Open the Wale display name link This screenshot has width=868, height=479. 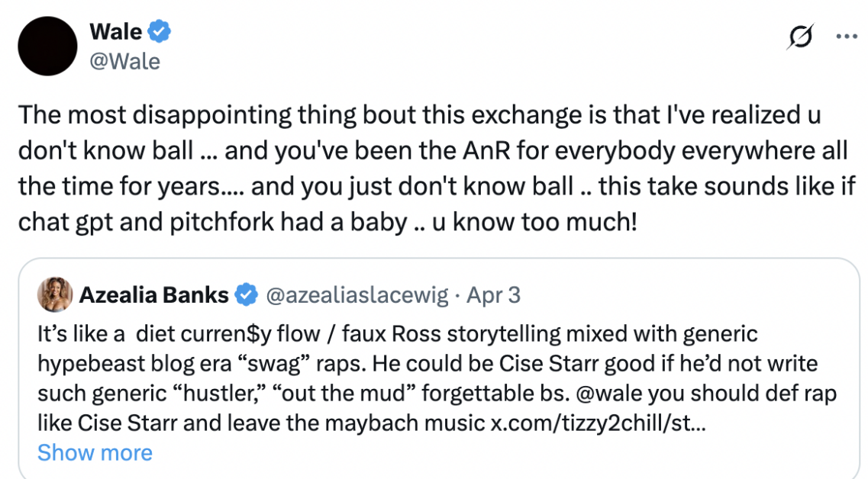[x=116, y=31]
